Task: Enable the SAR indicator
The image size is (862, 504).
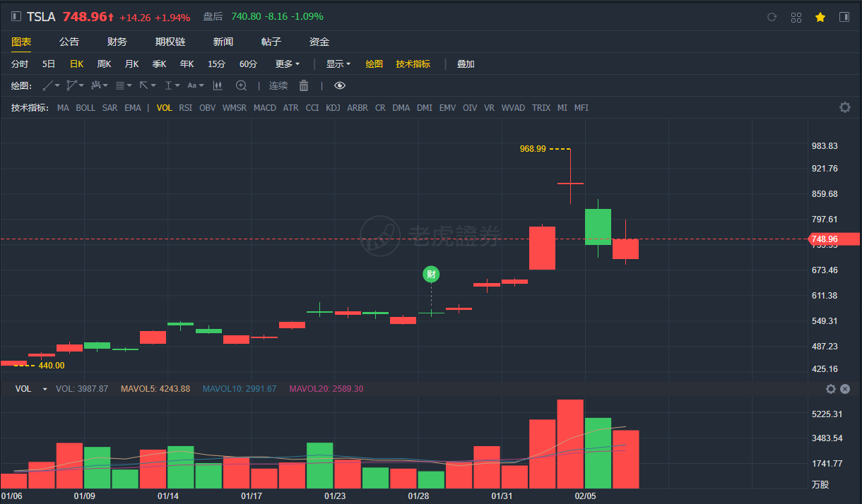Action: click(x=110, y=108)
